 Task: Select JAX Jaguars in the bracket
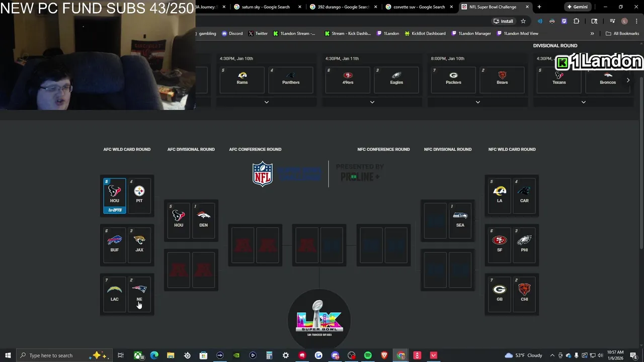tap(139, 245)
